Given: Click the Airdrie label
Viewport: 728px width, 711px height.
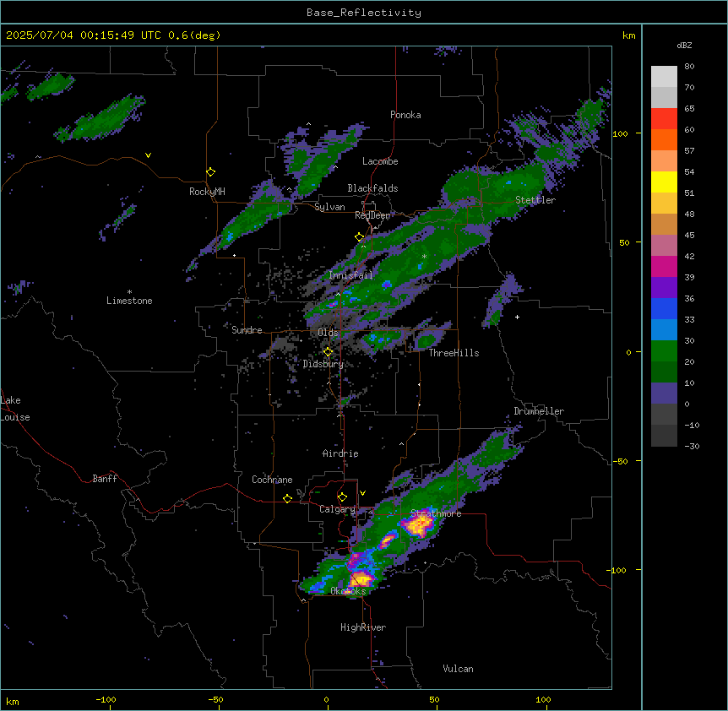Looking at the screenshot, I should pyautogui.click(x=340, y=453).
